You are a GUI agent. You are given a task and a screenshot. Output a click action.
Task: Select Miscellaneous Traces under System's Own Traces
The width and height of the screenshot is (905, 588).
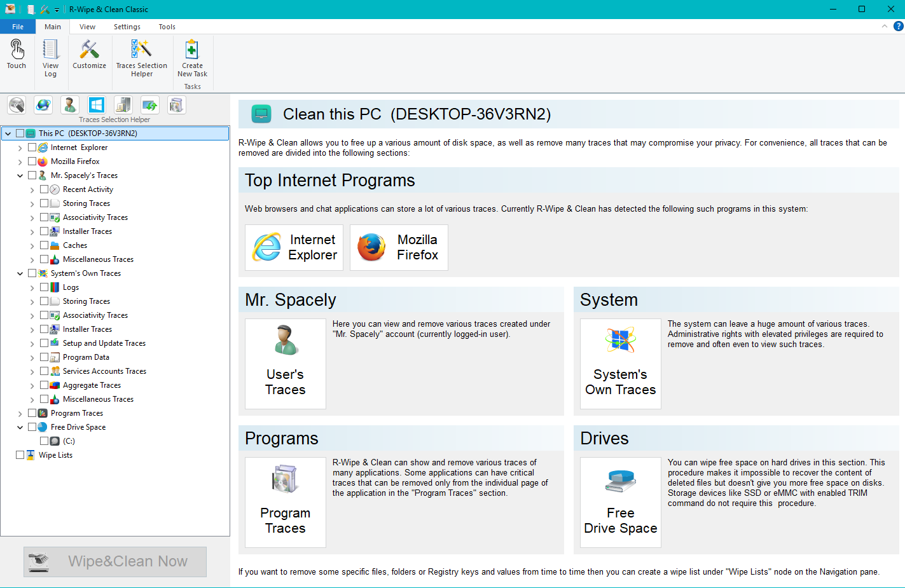click(x=98, y=399)
